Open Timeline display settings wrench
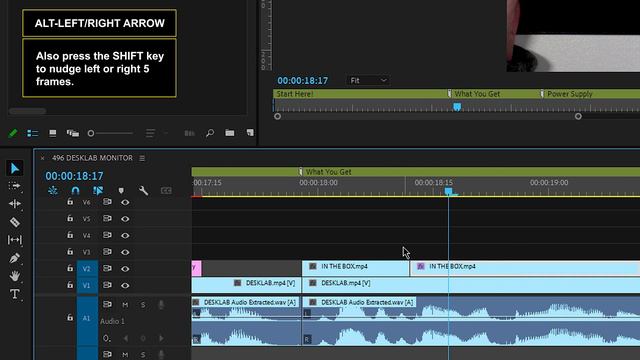640x360 pixels. pos(143,190)
